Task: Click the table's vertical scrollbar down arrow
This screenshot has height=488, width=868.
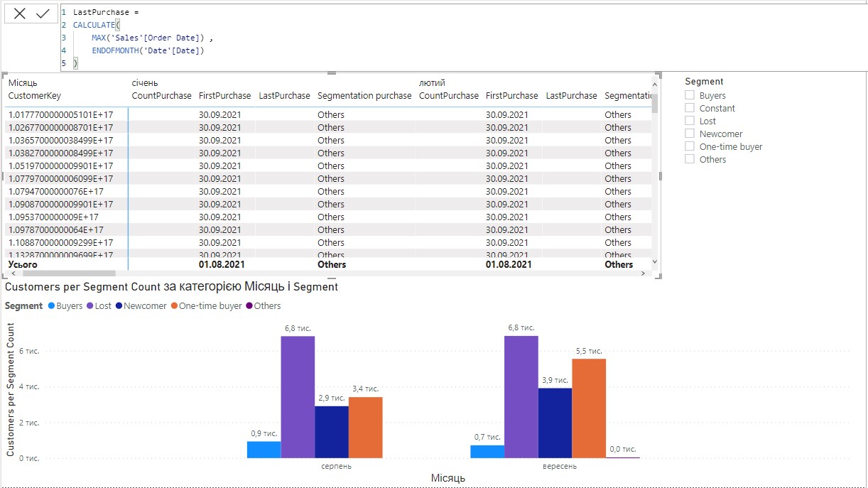Action: (655, 261)
